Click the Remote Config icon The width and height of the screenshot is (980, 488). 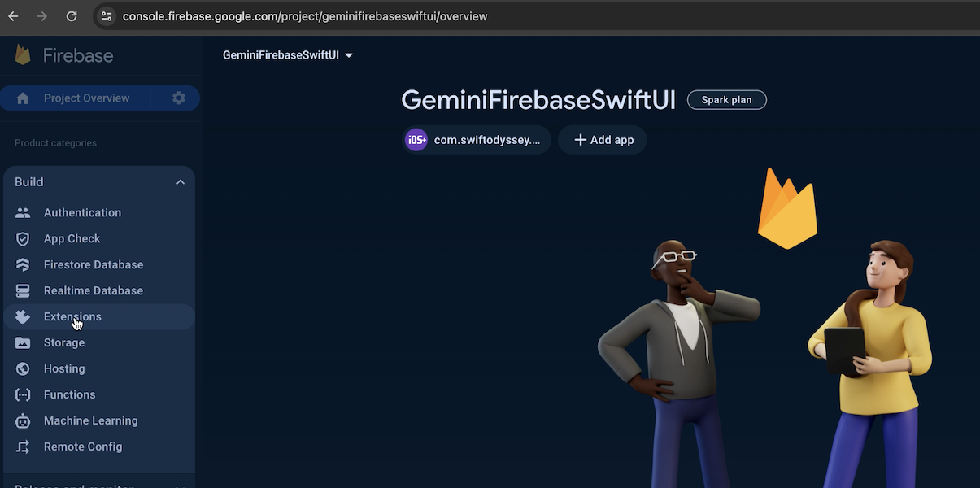pos(23,447)
